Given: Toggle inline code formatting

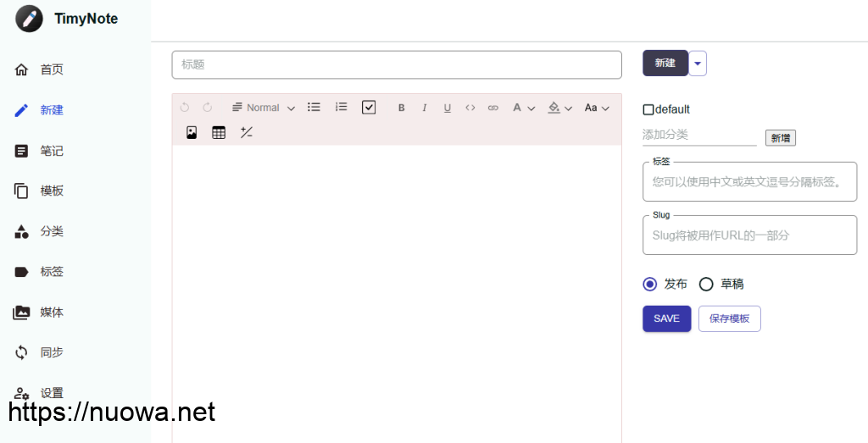Looking at the screenshot, I should 470,108.
